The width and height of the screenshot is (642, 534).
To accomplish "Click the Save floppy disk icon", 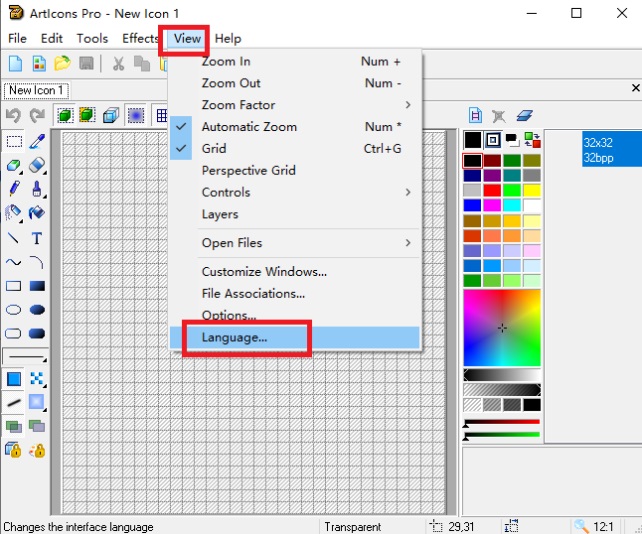I will point(86,63).
